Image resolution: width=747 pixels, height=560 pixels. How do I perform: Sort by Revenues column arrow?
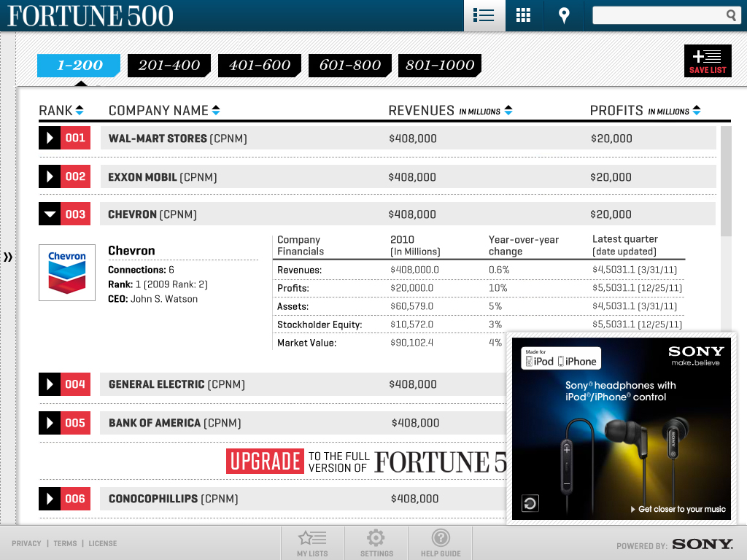pos(508,111)
